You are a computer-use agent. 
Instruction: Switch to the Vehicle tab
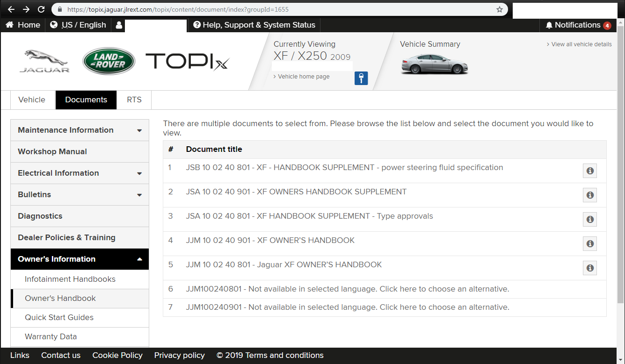[32, 100]
